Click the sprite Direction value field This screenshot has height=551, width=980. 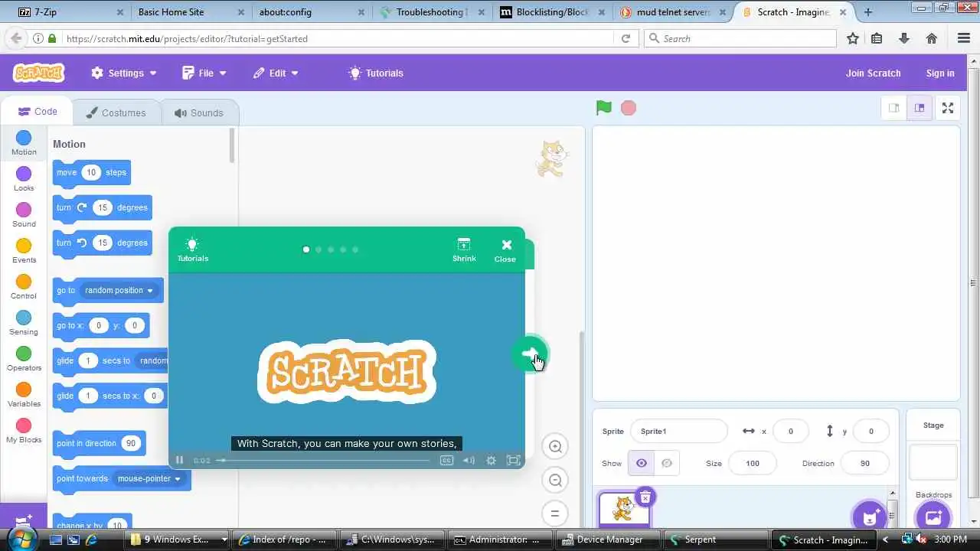(865, 463)
